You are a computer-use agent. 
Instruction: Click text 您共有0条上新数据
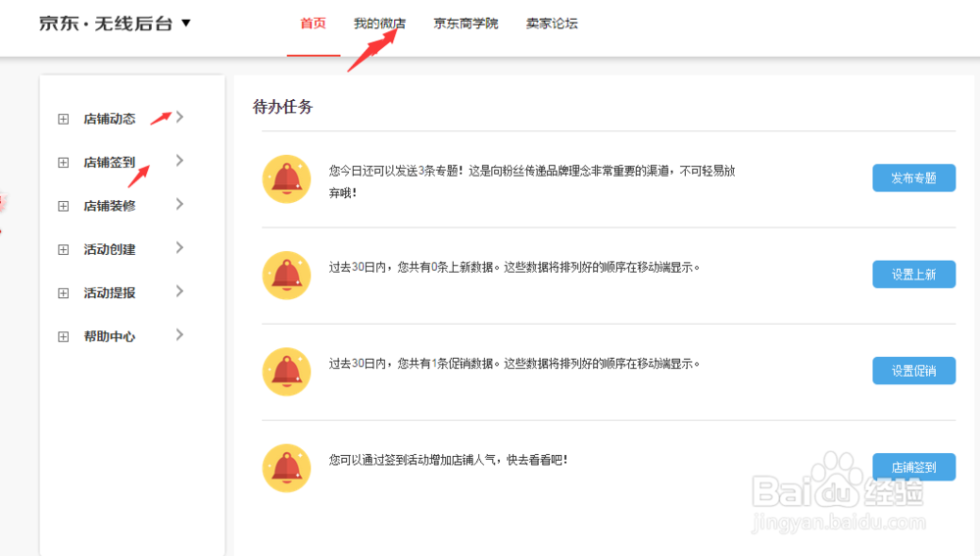point(446,267)
